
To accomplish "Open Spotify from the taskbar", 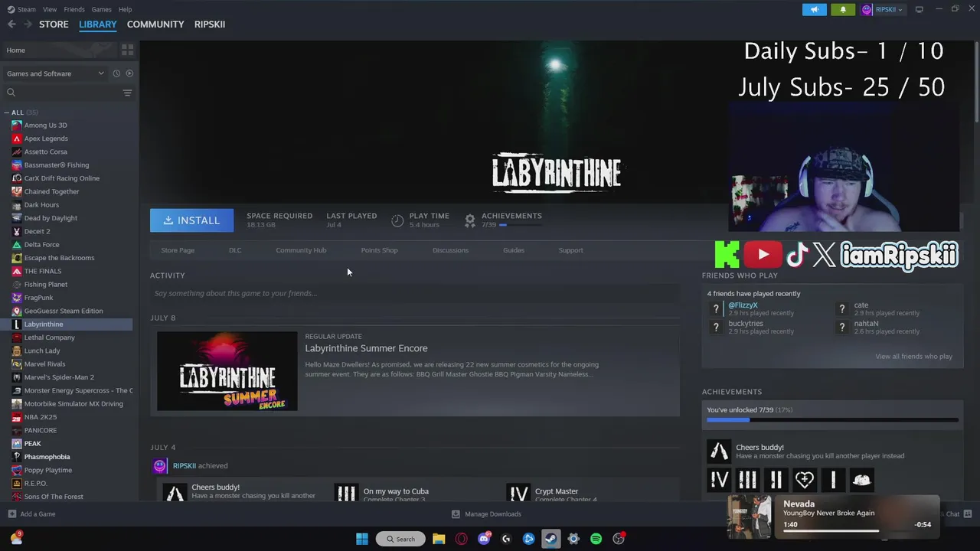I will coord(596,539).
